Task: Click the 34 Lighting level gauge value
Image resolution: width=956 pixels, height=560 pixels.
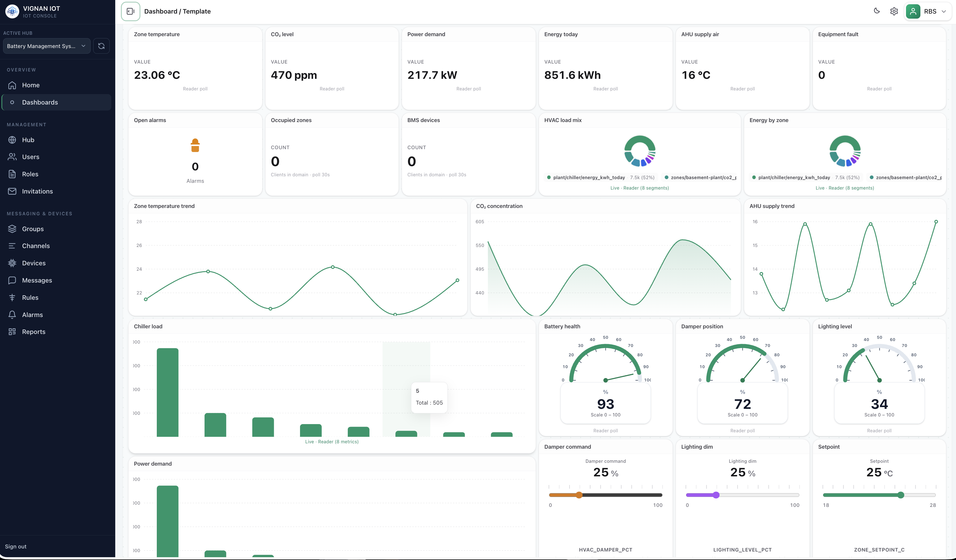Action: tap(879, 404)
